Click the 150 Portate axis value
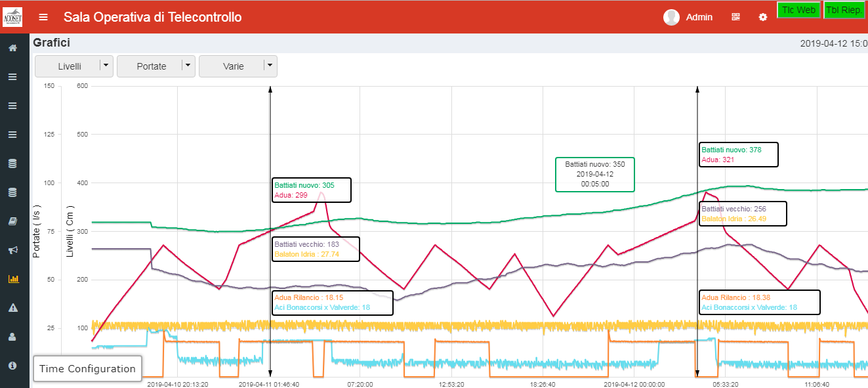The height and width of the screenshot is (388, 868). [x=49, y=85]
